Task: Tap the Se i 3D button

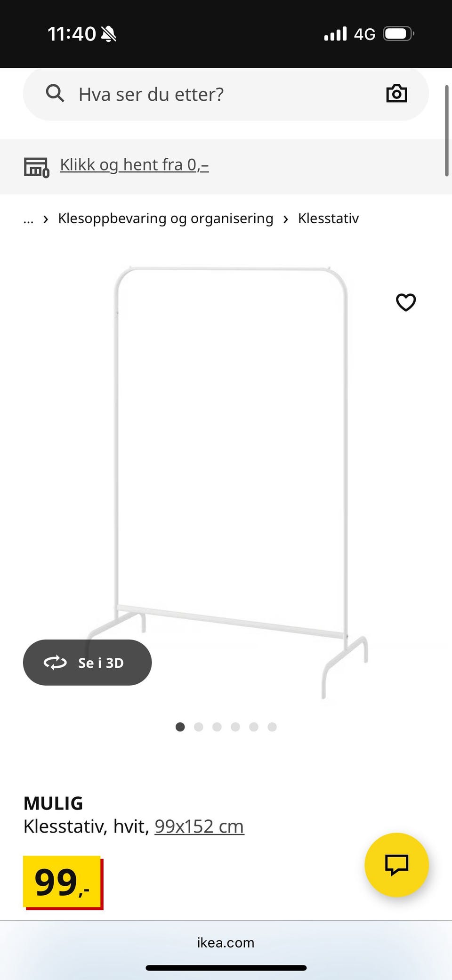Action: pos(87,663)
